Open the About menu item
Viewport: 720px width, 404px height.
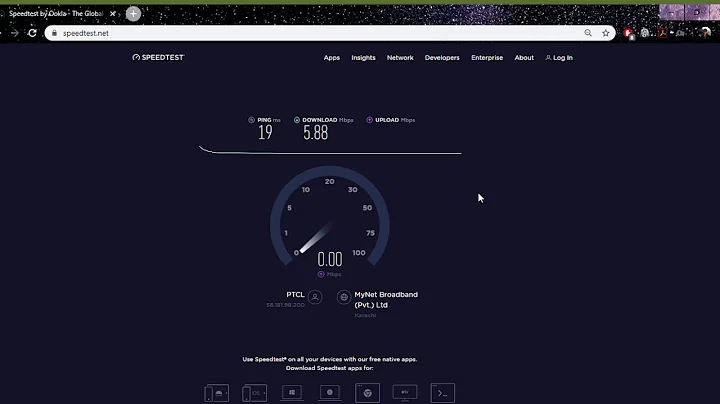pos(524,58)
